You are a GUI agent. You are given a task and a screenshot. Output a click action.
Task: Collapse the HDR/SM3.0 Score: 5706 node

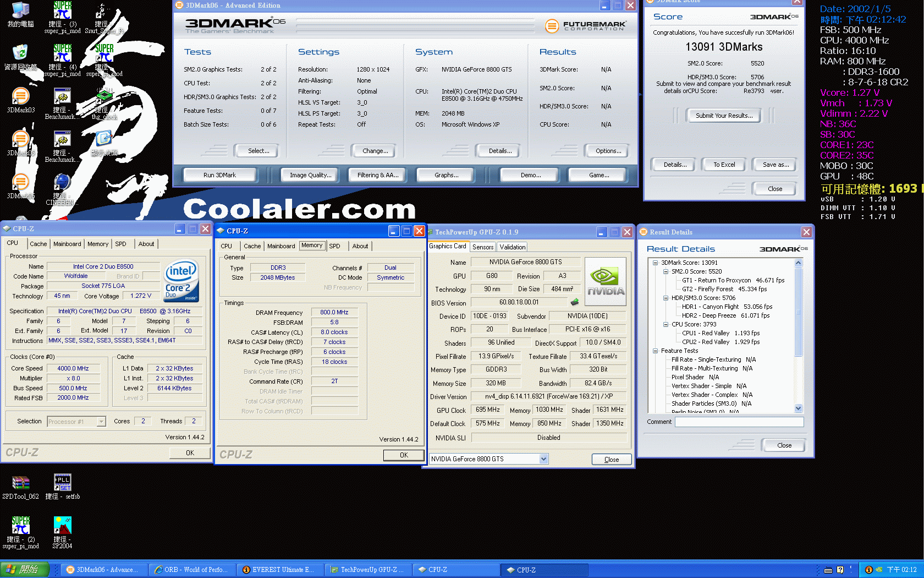(666, 298)
